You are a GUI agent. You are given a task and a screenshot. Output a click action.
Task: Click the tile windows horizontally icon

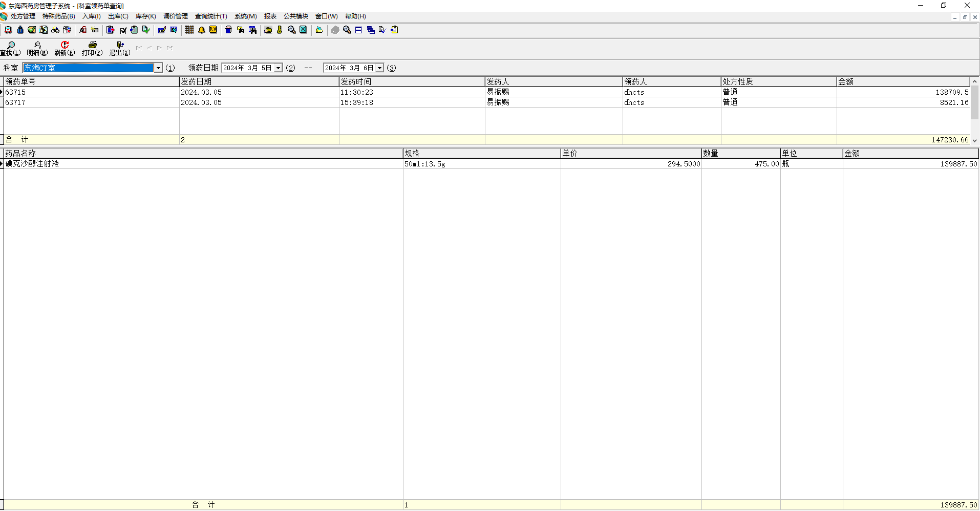(359, 30)
